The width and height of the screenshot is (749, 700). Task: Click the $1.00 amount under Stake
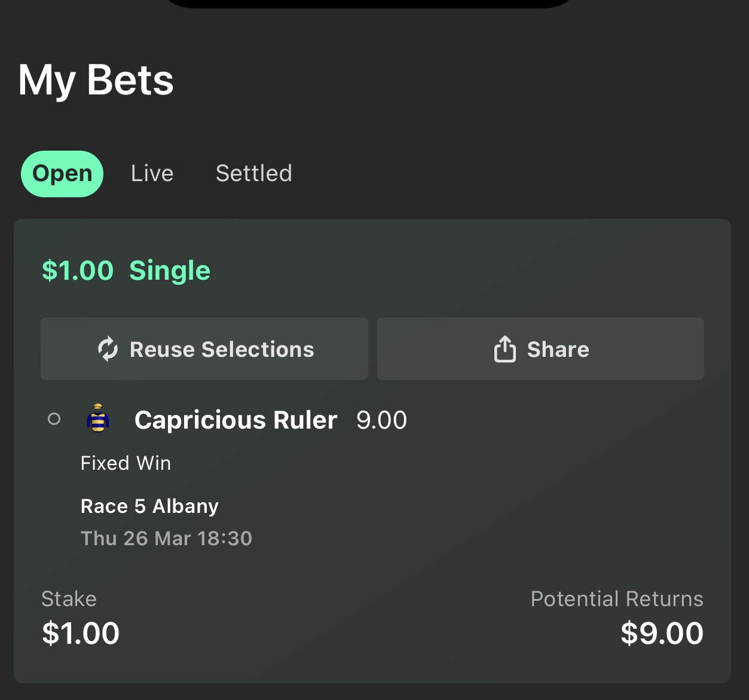(81, 634)
